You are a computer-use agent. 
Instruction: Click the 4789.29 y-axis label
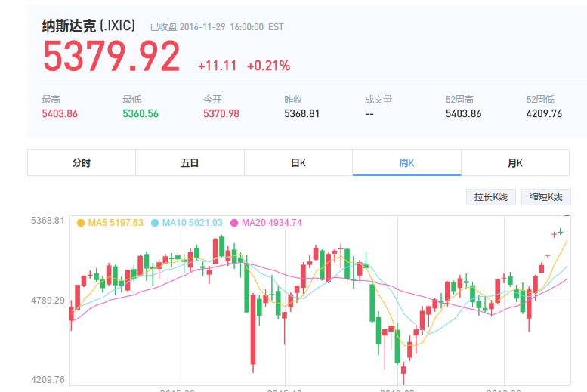pos(48,301)
